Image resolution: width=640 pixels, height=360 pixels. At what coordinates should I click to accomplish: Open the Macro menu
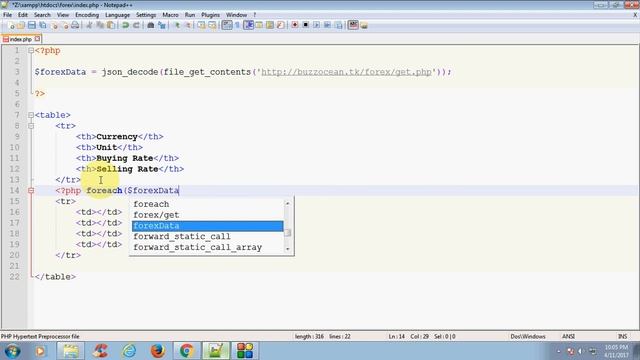170,15
